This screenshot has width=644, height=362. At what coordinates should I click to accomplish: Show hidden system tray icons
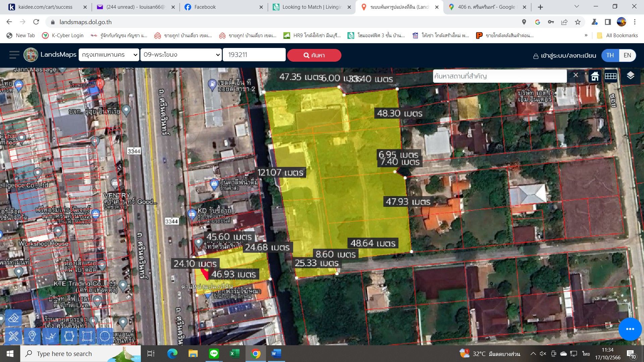(533, 354)
